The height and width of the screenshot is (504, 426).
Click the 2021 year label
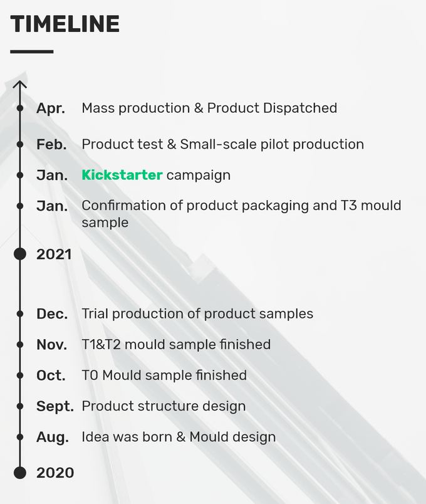click(x=54, y=255)
